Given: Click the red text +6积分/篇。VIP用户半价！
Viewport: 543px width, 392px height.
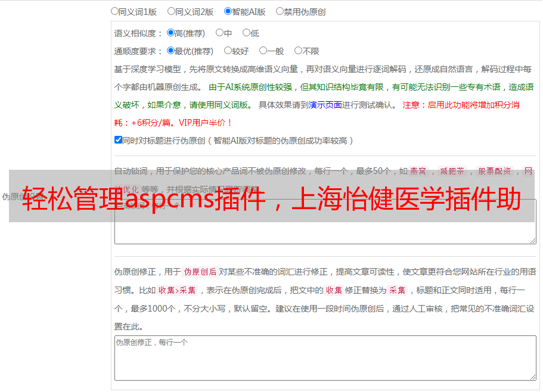Looking at the screenshot, I should [181, 123].
